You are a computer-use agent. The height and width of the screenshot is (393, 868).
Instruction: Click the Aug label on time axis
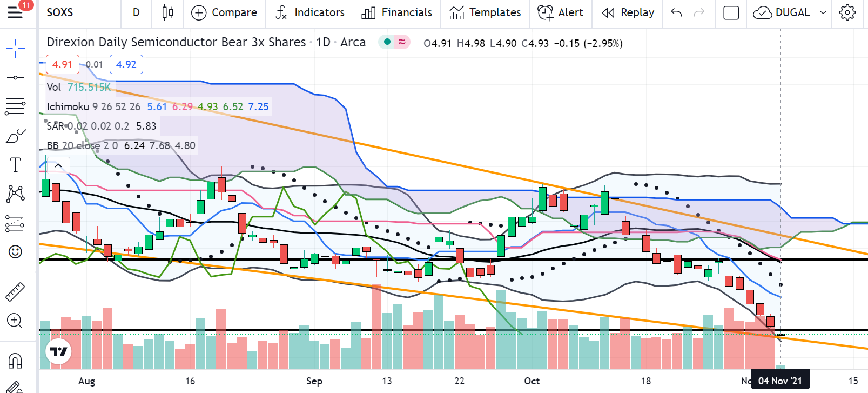click(x=86, y=381)
